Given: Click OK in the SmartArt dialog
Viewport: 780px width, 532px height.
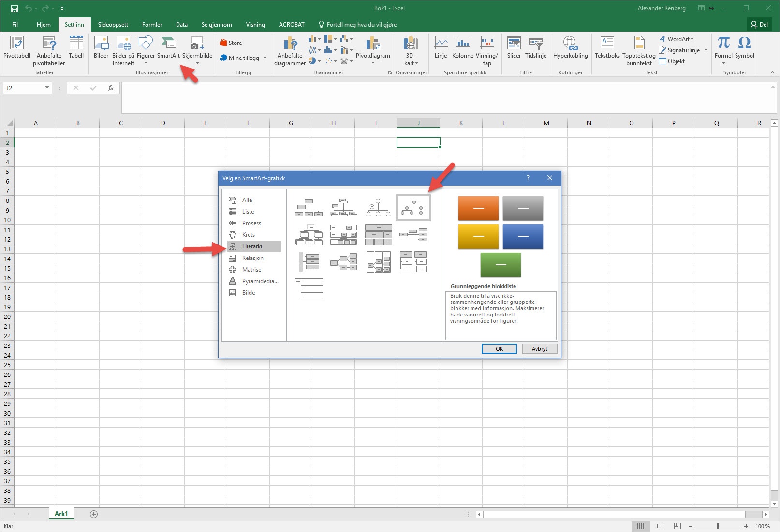Looking at the screenshot, I should pyautogui.click(x=499, y=349).
